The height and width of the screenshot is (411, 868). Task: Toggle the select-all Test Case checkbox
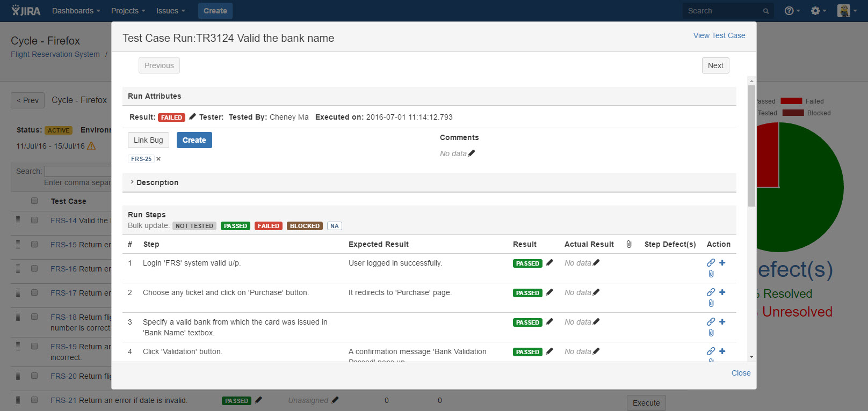34,201
